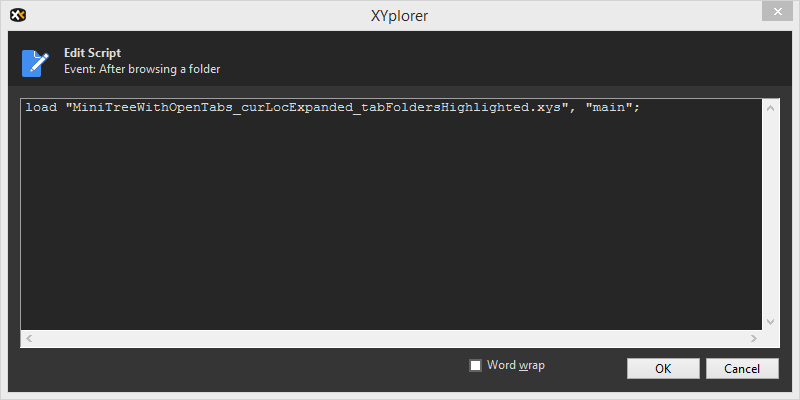
Task: Click the XYplorer window title text
Action: 400,15
